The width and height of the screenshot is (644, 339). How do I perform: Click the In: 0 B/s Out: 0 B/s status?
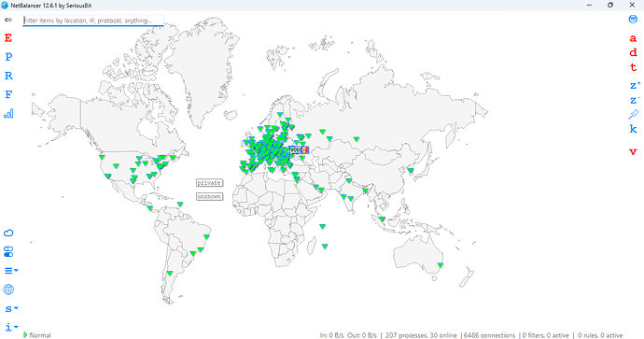348,335
